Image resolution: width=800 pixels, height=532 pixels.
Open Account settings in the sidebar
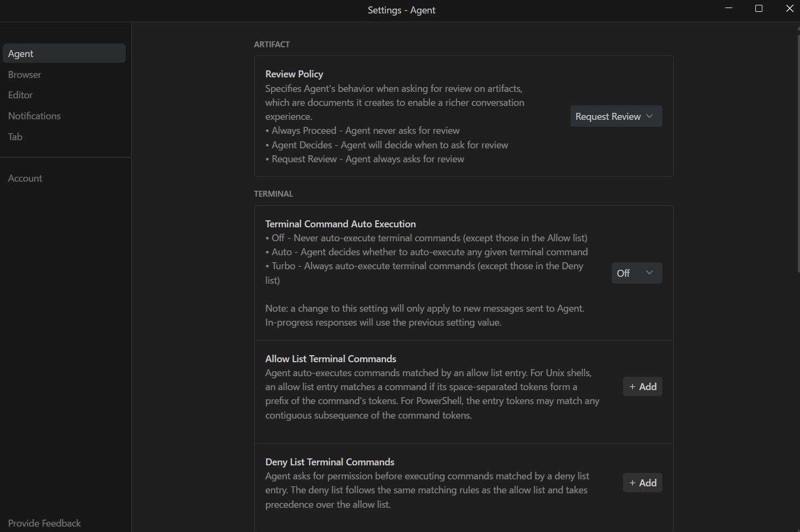25,178
